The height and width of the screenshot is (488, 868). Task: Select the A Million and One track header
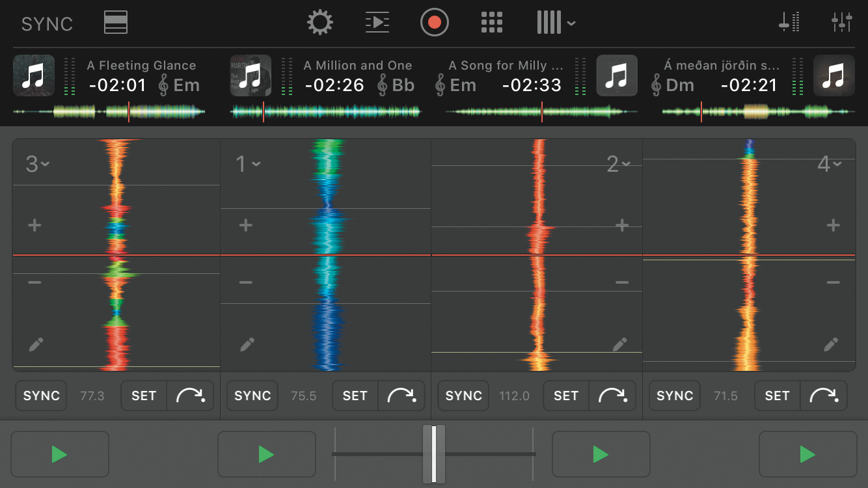click(x=357, y=66)
